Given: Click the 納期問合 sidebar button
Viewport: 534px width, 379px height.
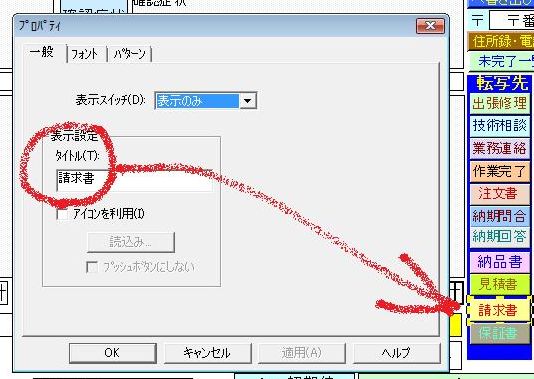Looking at the screenshot, I should point(499,216).
